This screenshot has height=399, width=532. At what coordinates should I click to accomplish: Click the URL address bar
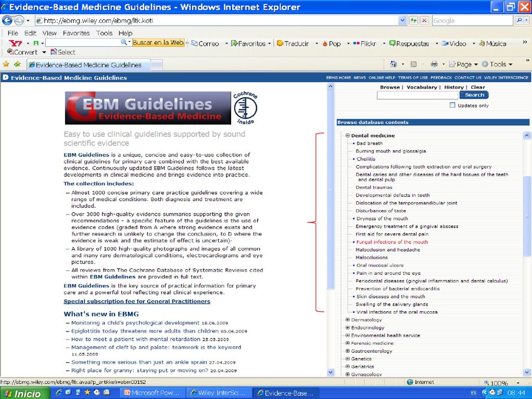pos(217,20)
